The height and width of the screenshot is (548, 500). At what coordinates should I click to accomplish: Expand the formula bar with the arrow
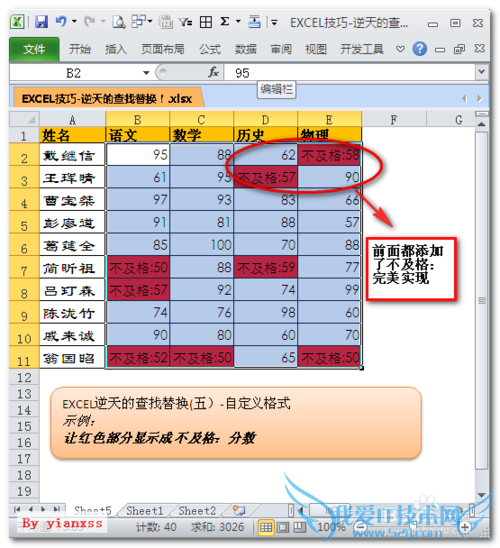point(482,72)
